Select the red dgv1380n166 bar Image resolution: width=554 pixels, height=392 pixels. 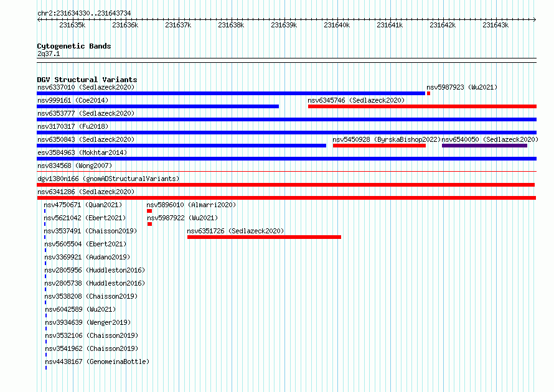point(286,185)
